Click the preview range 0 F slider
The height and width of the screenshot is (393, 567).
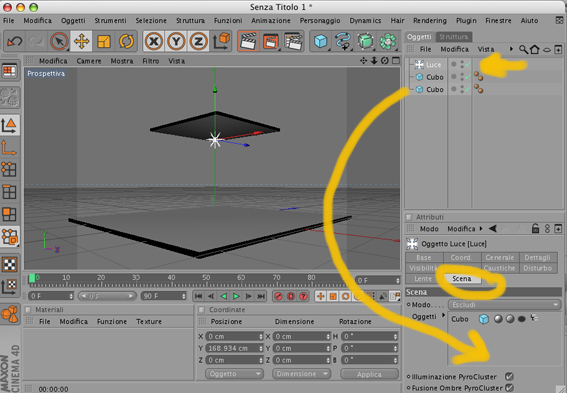point(107,296)
